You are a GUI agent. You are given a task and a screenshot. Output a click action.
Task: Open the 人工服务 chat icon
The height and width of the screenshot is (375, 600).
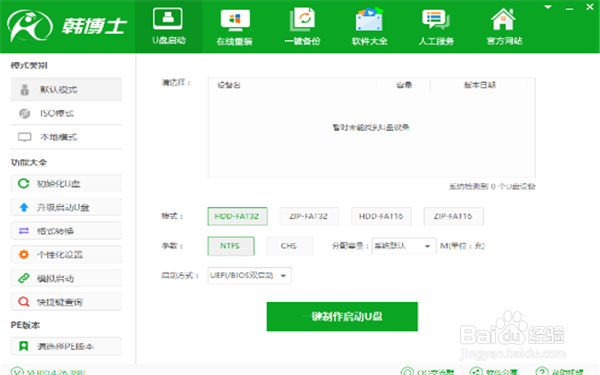click(x=436, y=20)
